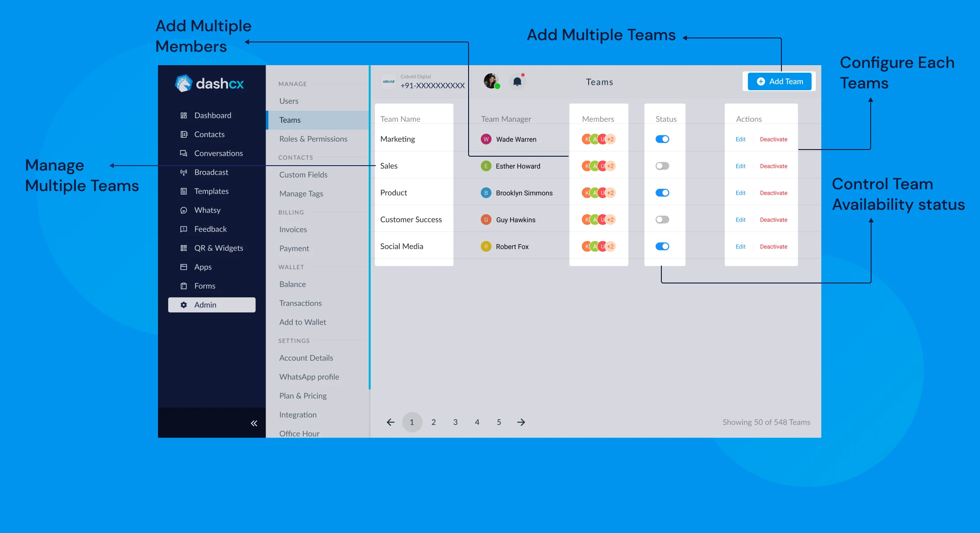Click the QR & Widgets icon in sidebar
This screenshot has height=533, width=980.
[183, 248]
